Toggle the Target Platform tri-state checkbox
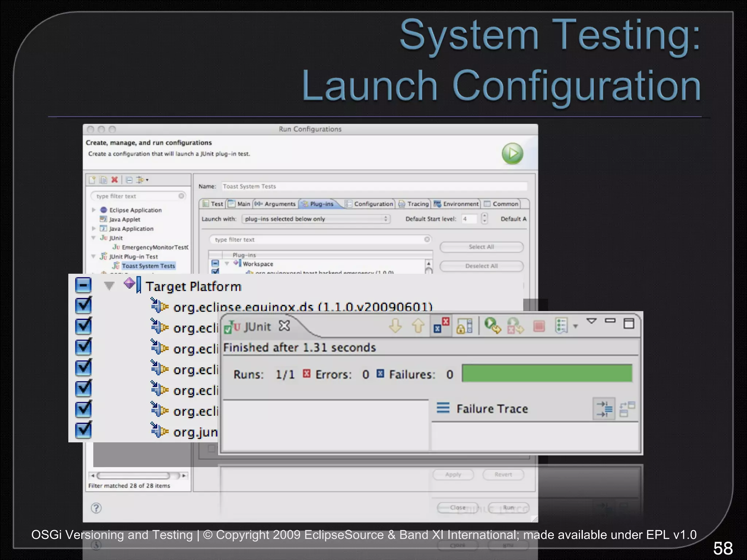747x560 pixels. (83, 285)
